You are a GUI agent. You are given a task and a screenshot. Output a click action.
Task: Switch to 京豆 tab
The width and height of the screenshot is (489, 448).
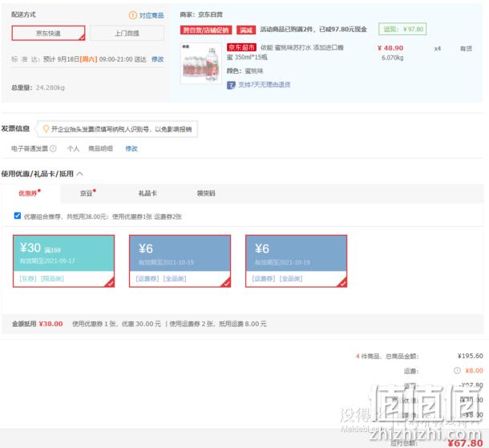coord(87,193)
